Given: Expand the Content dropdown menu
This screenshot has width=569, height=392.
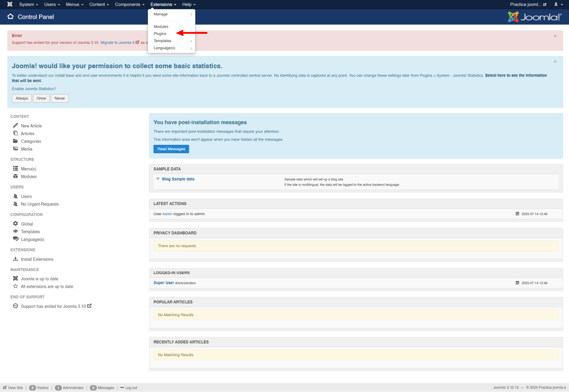Looking at the screenshot, I should [99, 4].
